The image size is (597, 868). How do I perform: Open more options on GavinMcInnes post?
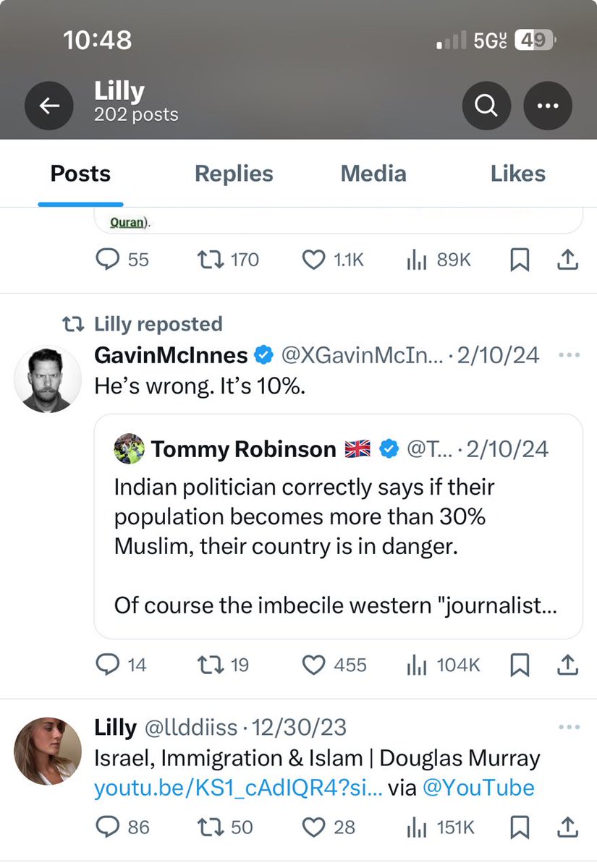(570, 355)
